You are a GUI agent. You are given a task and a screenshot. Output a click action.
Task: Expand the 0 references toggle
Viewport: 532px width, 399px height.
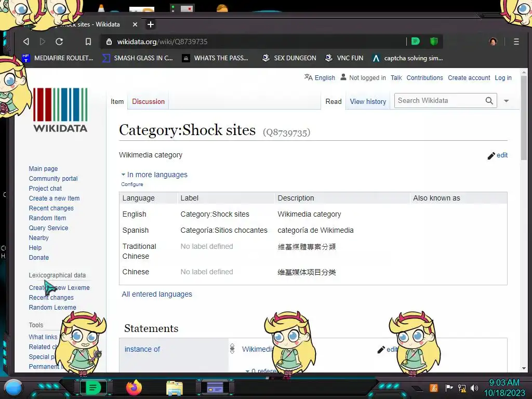[261, 371]
